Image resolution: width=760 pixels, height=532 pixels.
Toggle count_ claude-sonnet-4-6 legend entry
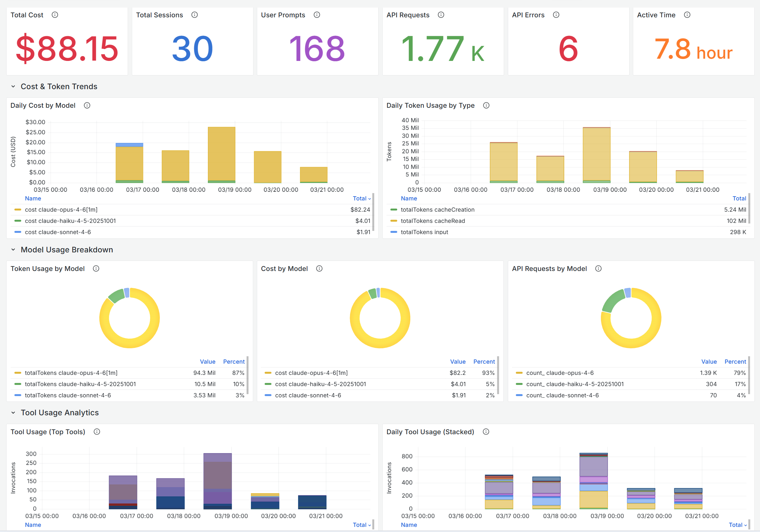562,395
